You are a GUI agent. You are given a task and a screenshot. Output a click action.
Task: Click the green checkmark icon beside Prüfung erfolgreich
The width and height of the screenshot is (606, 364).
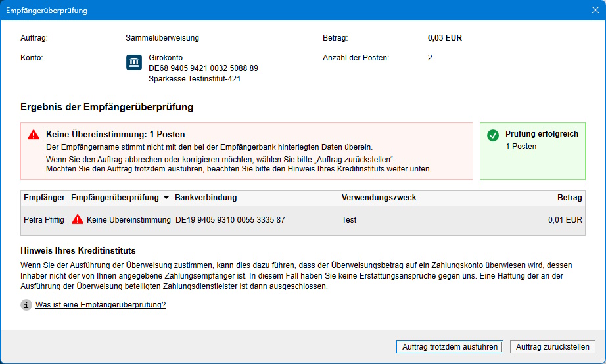click(x=493, y=135)
